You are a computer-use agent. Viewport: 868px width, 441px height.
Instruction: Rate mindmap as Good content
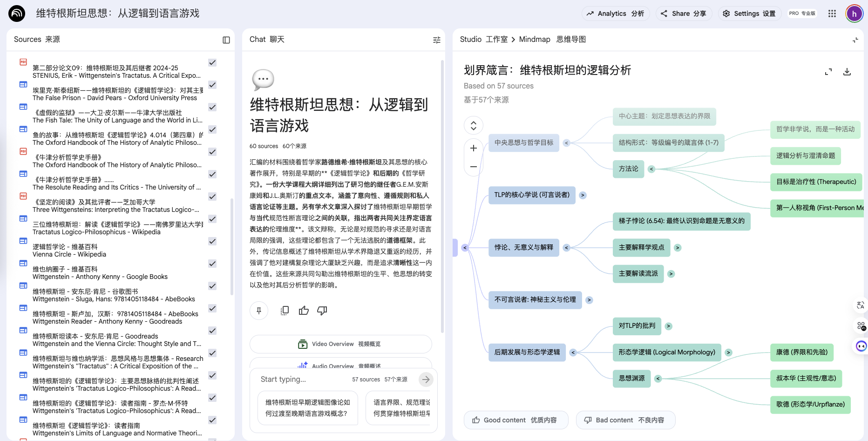(515, 420)
